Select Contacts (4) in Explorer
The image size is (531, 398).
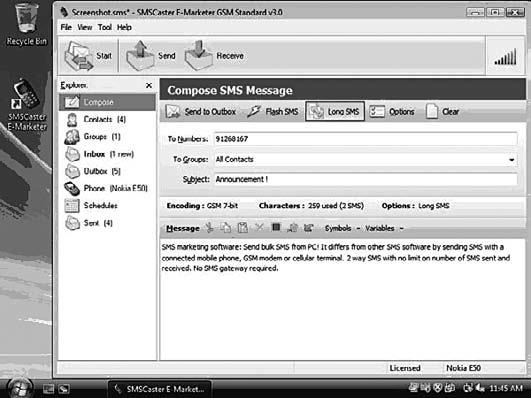[107, 120]
